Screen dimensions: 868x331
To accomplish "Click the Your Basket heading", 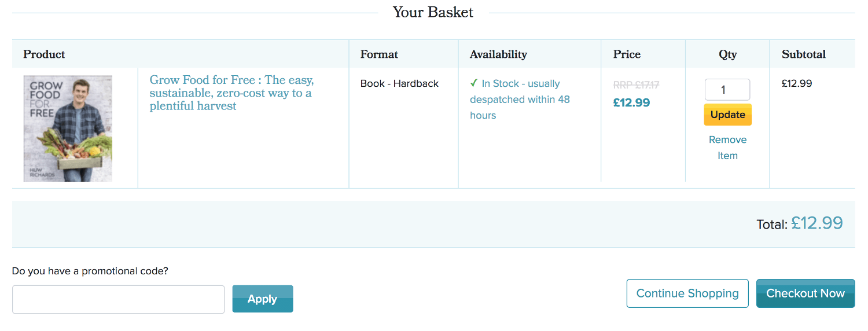I will click(433, 12).
